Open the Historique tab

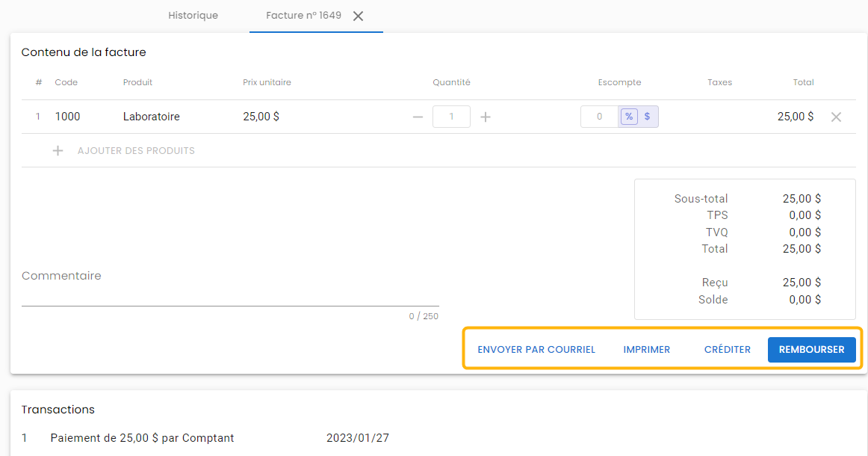193,16
